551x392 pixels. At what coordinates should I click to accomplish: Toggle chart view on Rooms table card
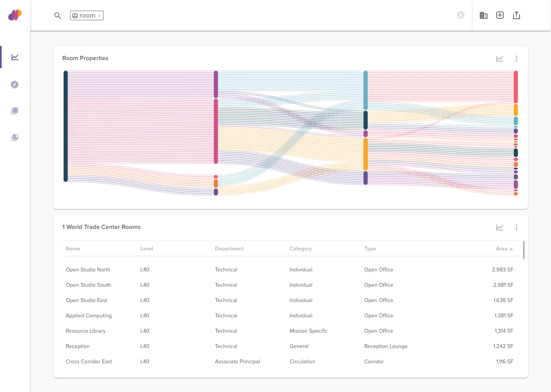(500, 227)
